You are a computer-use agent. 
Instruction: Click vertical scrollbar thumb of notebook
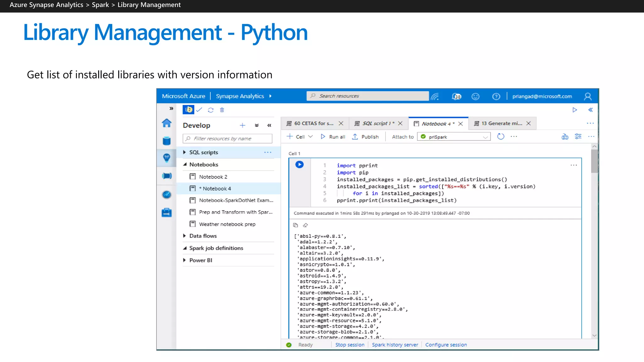pyautogui.click(x=594, y=161)
